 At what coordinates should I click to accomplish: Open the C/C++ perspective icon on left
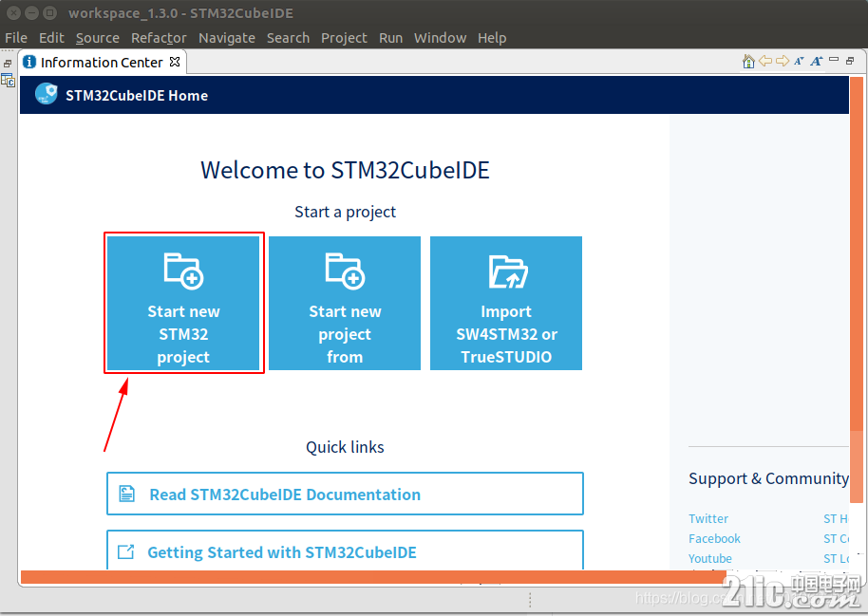pyautogui.click(x=8, y=81)
